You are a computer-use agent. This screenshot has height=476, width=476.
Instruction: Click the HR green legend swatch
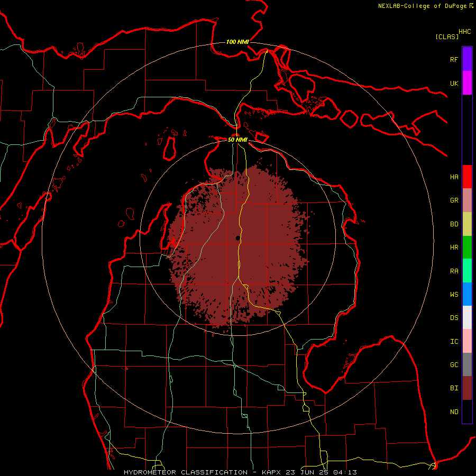467,248
